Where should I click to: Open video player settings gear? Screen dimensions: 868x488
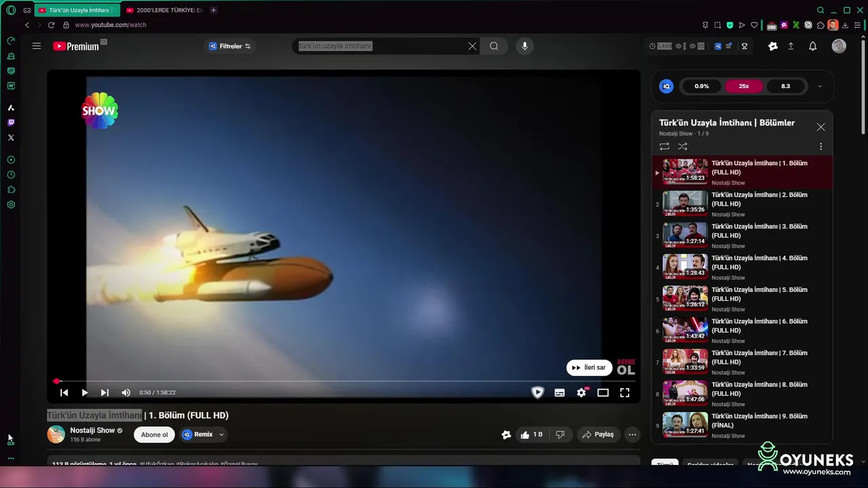581,392
